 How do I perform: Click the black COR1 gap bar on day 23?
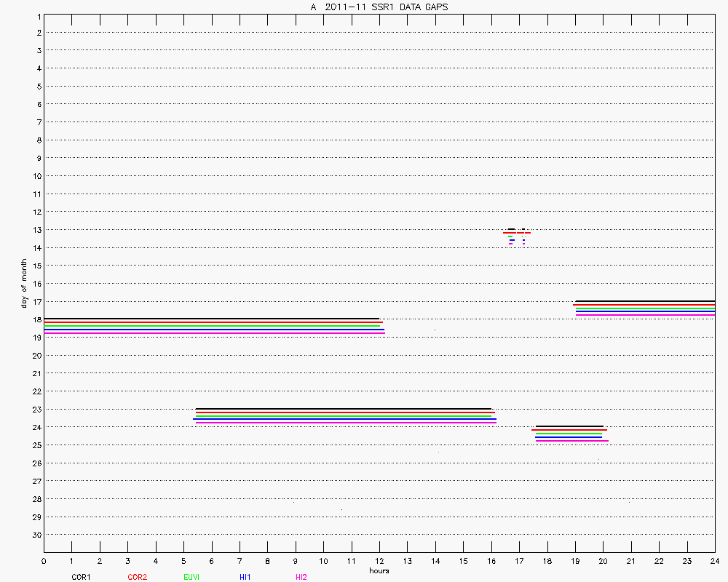click(x=343, y=409)
